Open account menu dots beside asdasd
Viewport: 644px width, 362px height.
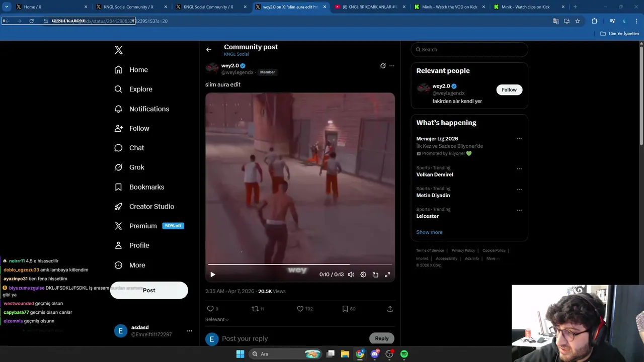pos(190,331)
